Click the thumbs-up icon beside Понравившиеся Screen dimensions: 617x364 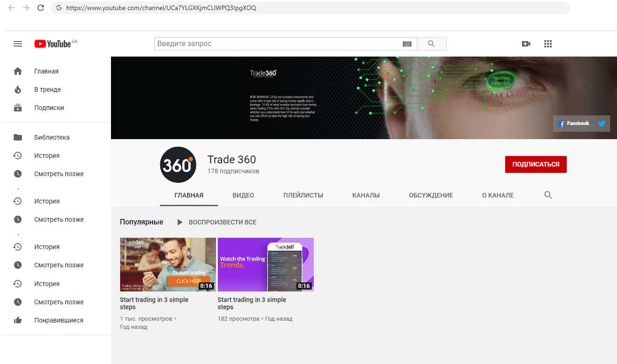(x=18, y=320)
